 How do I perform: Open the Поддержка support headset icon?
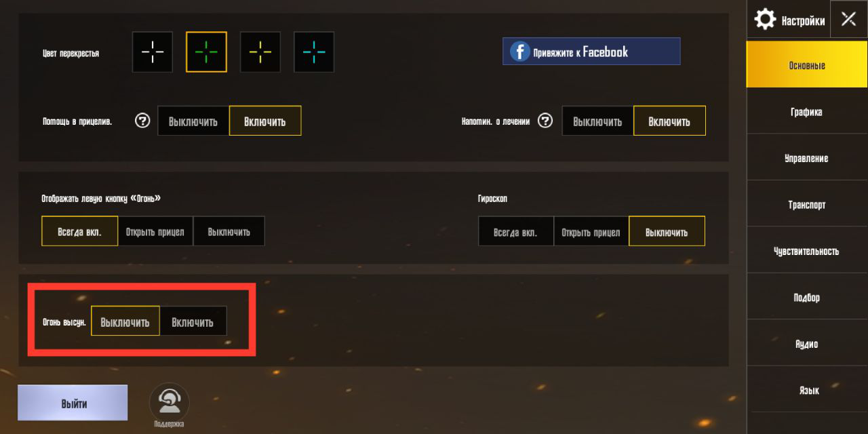pos(169,401)
